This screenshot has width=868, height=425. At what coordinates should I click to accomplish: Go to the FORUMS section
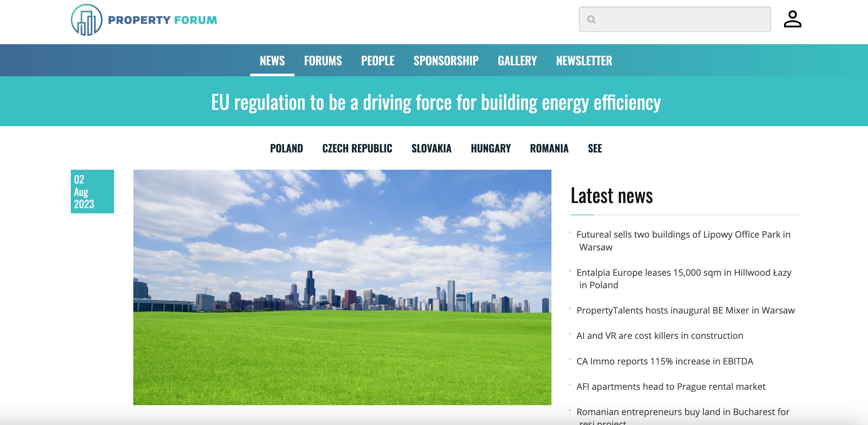tap(322, 61)
